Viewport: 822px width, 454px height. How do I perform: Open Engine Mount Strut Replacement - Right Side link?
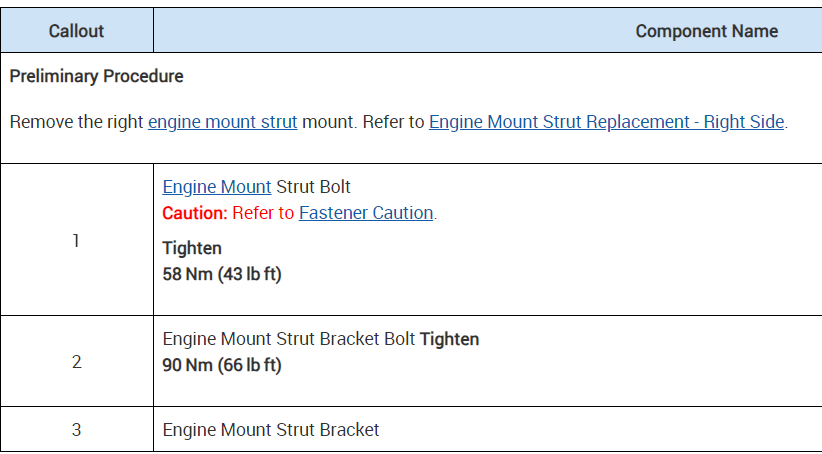(x=606, y=122)
